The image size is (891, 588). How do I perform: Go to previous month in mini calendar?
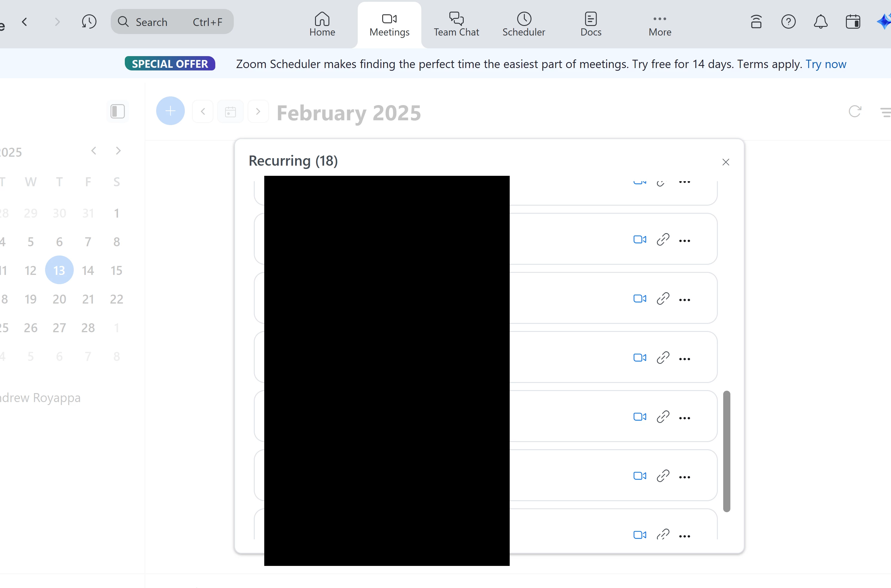point(94,151)
